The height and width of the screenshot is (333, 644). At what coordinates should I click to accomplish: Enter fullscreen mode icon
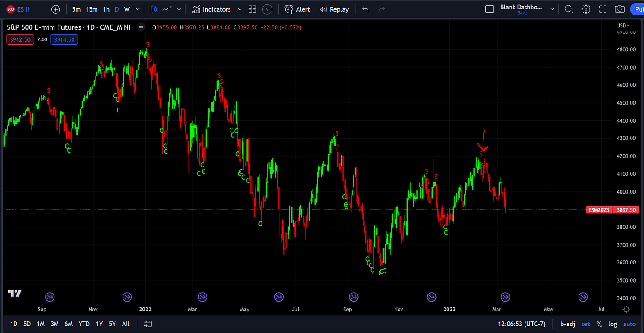(x=603, y=9)
